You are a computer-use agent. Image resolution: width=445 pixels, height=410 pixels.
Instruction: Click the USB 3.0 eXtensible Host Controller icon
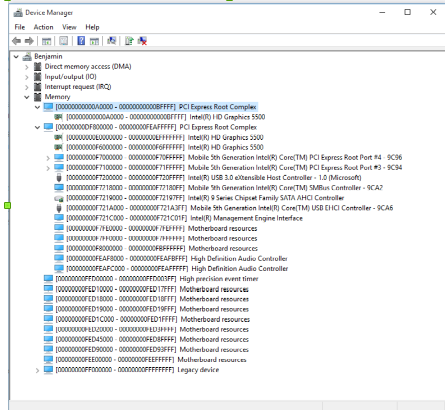pos(59,177)
